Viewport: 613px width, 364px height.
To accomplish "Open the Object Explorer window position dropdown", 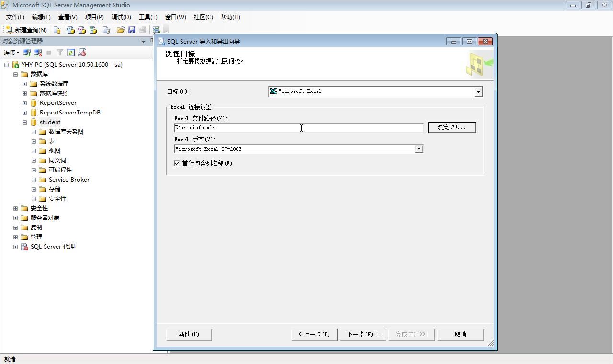I will pyautogui.click(x=143, y=42).
